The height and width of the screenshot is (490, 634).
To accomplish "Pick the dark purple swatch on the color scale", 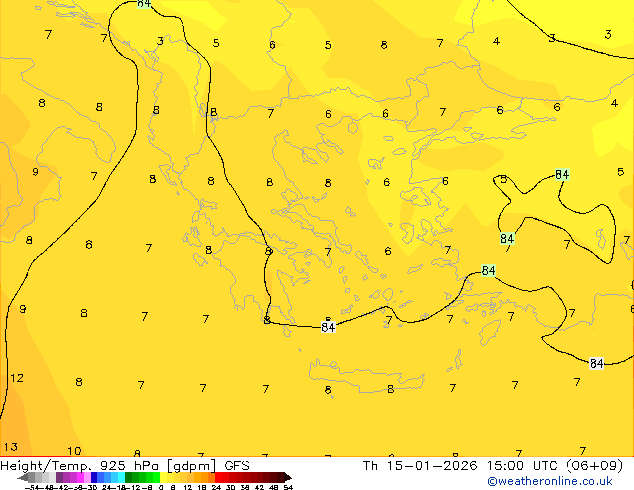I will (59, 477).
